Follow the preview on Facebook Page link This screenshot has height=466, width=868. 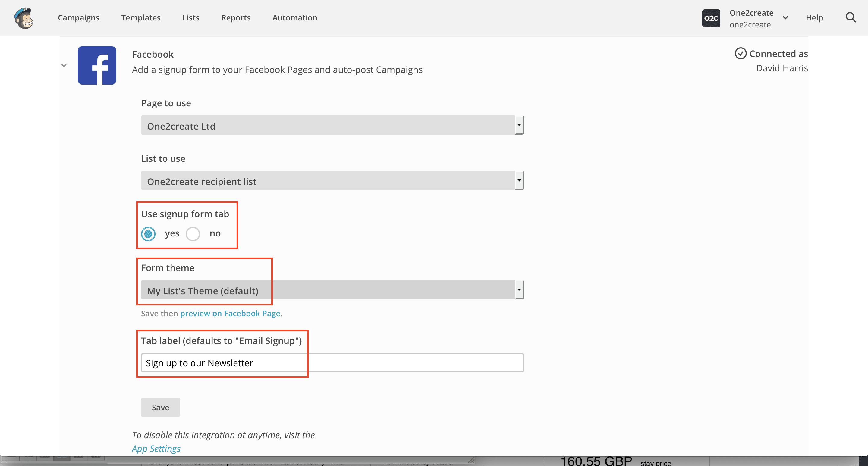(x=230, y=314)
